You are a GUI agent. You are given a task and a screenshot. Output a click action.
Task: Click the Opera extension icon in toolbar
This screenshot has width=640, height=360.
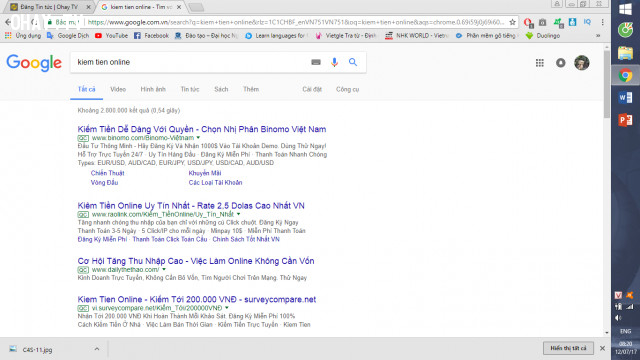point(528,22)
